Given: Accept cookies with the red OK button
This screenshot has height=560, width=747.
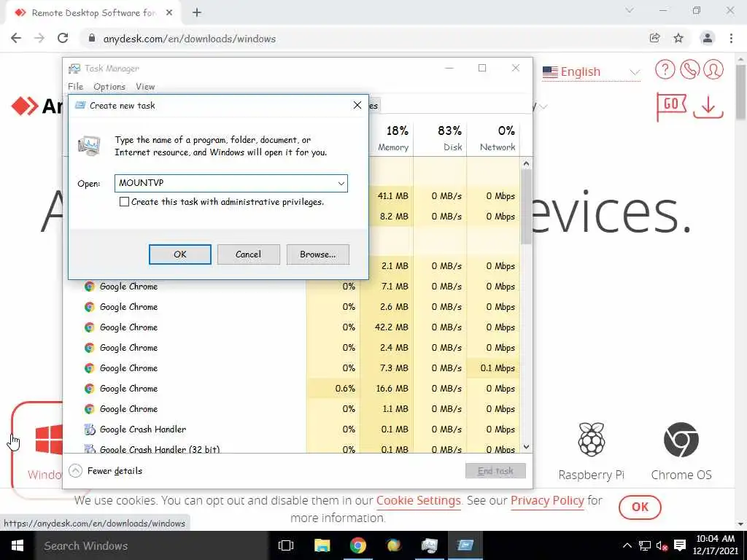Looking at the screenshot, I should click(x=640, y=507).
